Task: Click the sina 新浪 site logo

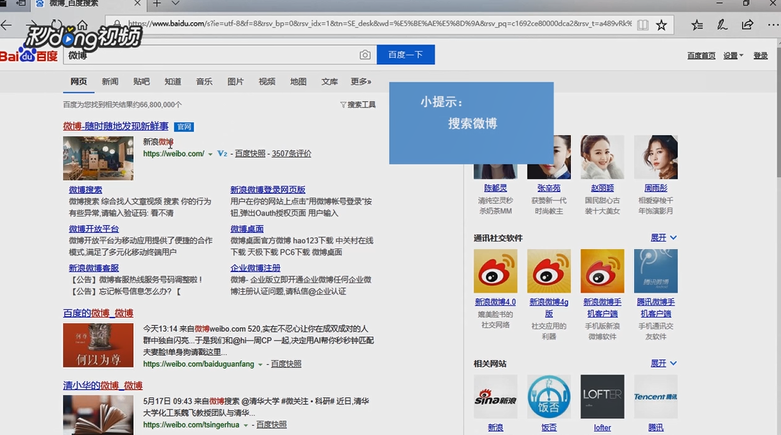Action: [x=495, y=397]
